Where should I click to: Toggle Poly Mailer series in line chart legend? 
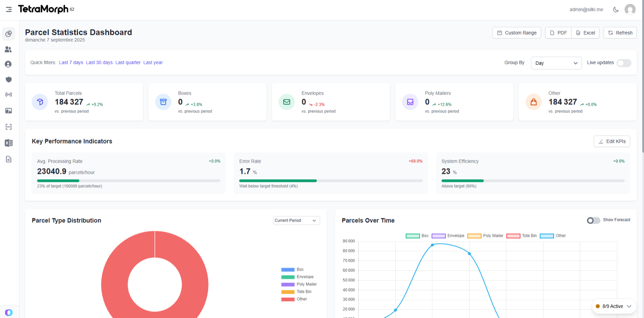(485, 236)
